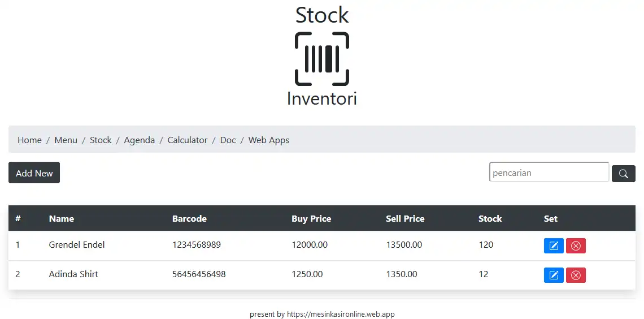
Task: Click the barcode scanner logo icon
Action: 322,59
